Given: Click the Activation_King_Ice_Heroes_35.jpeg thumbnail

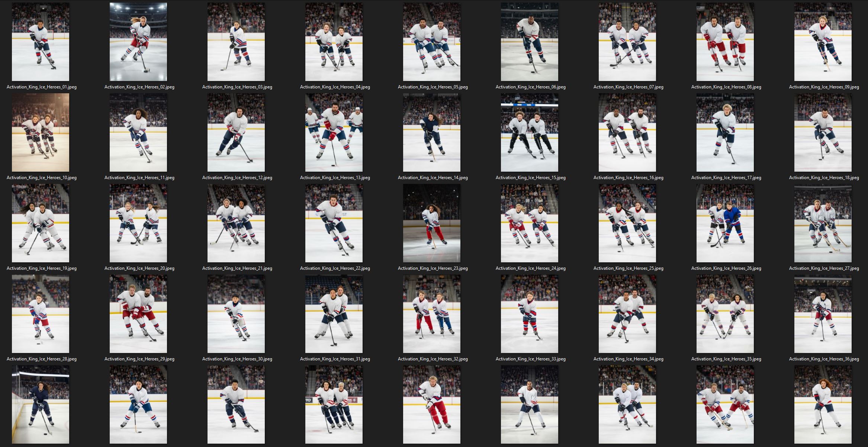Looking at the screenshot, I should coord(725,314).
